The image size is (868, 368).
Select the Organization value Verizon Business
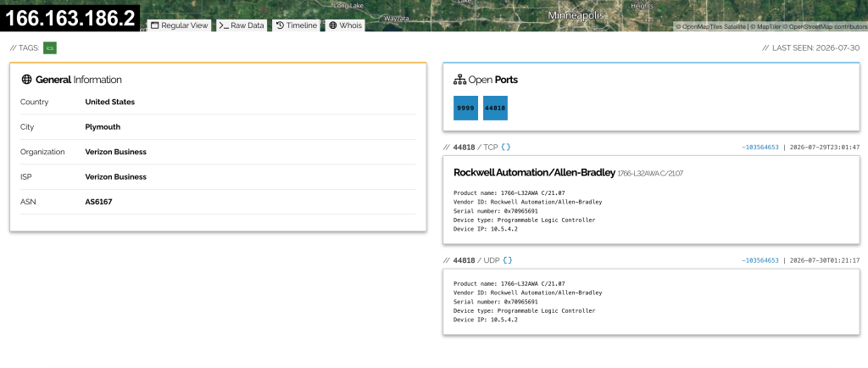coord(115,152)
